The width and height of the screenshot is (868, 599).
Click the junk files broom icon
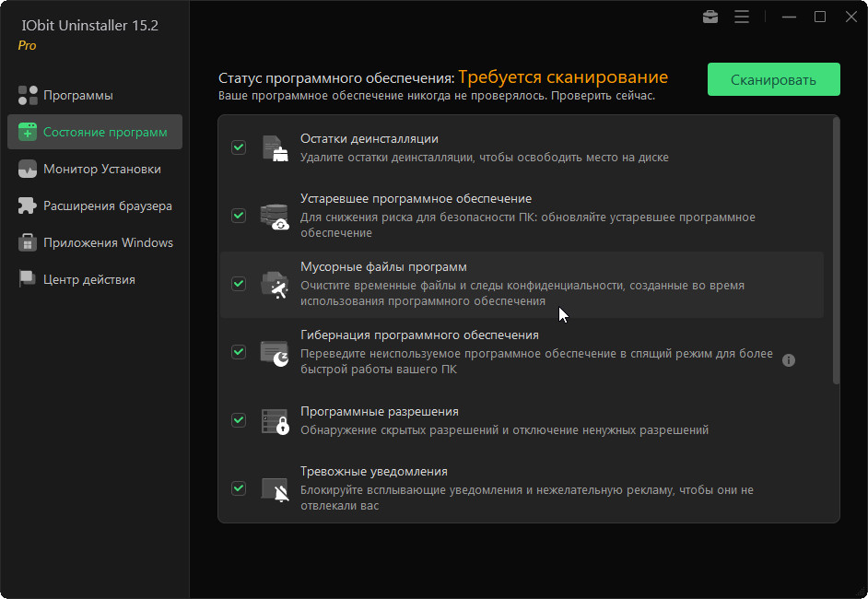tap(275, 284)
